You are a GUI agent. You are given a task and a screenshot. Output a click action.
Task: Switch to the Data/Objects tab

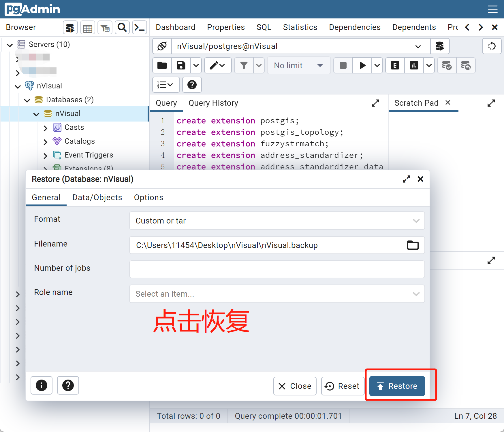pyautogui.click(x=97, y=198)
